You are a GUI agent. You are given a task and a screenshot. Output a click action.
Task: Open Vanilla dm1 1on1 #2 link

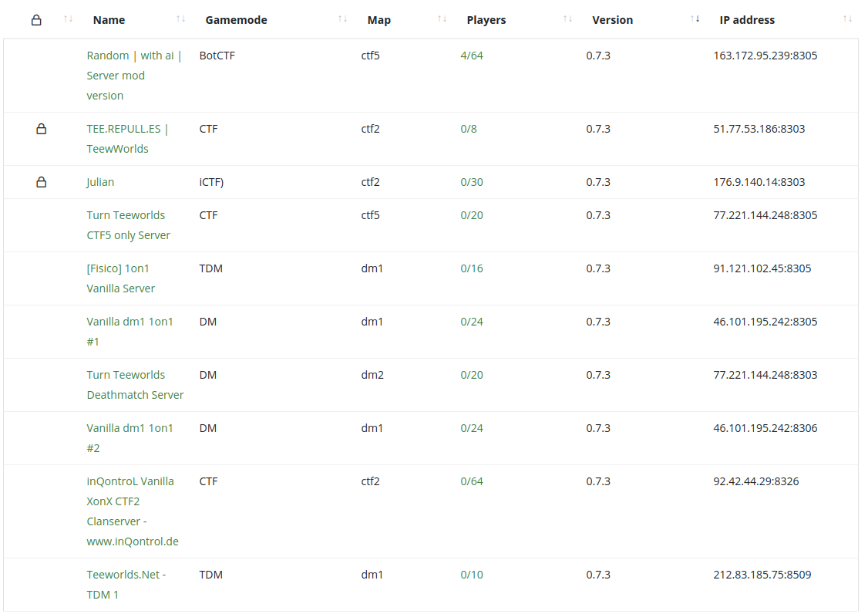tap(130, 438)
